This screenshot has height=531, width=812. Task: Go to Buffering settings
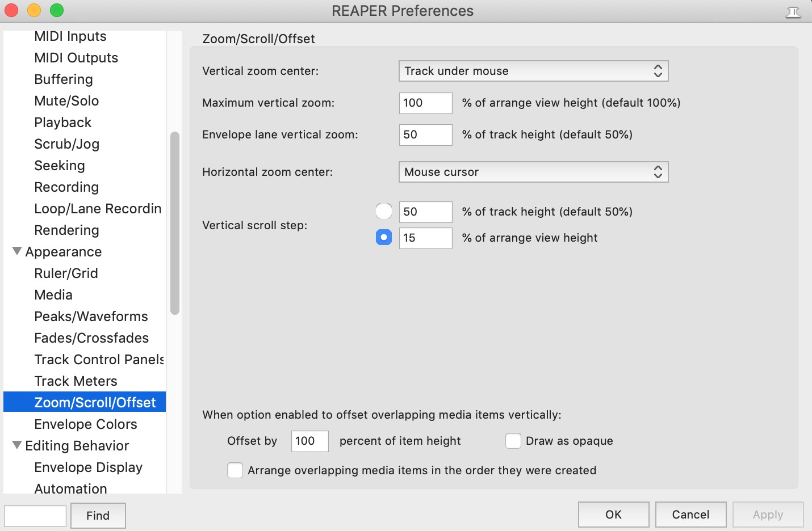click(64, 79)
